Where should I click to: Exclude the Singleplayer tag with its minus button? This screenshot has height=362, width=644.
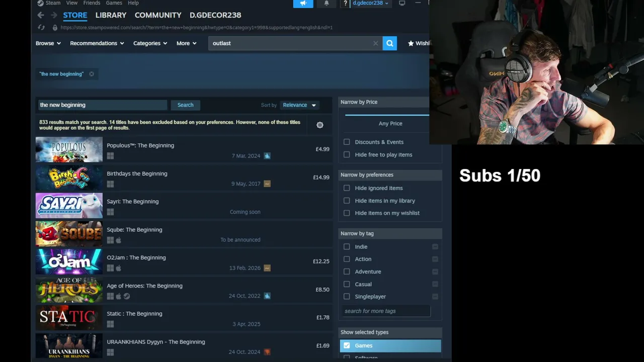coord(435,297)
